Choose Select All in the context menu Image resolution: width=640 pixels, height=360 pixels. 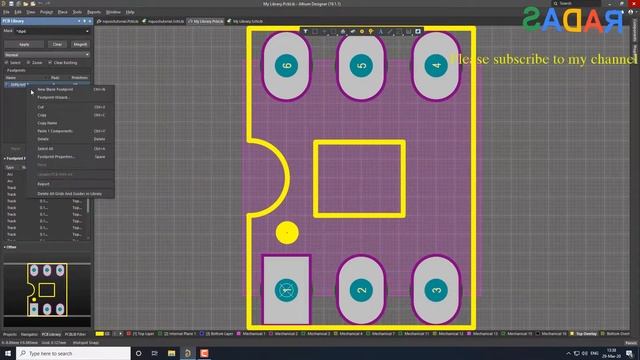pyautogui.click(x=45, y=149)
